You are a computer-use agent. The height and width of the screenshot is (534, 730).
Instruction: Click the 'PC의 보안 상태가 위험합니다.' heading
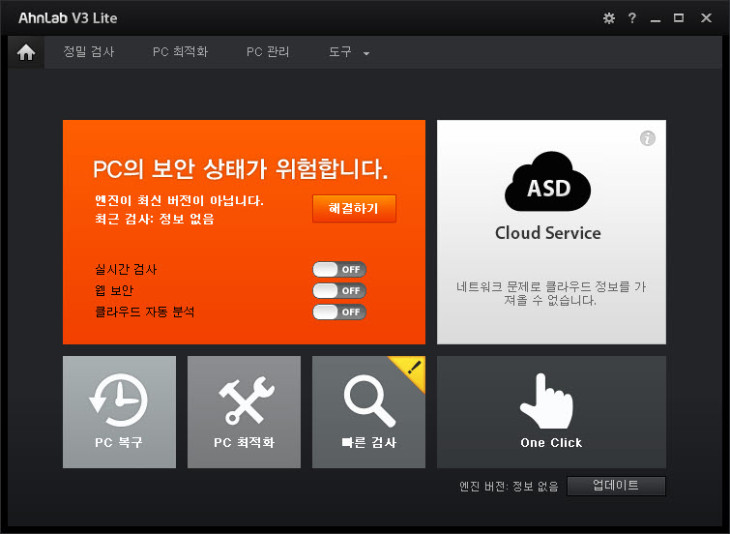240,169
